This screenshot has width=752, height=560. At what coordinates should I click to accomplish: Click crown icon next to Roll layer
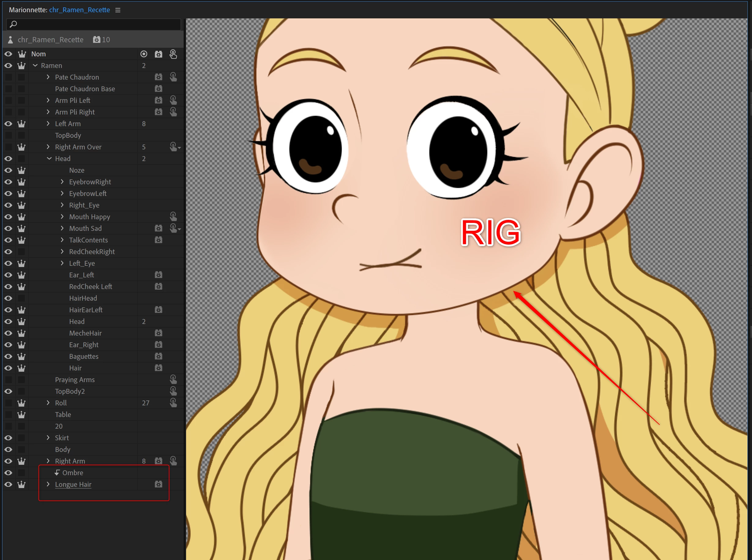coord(21,403)
